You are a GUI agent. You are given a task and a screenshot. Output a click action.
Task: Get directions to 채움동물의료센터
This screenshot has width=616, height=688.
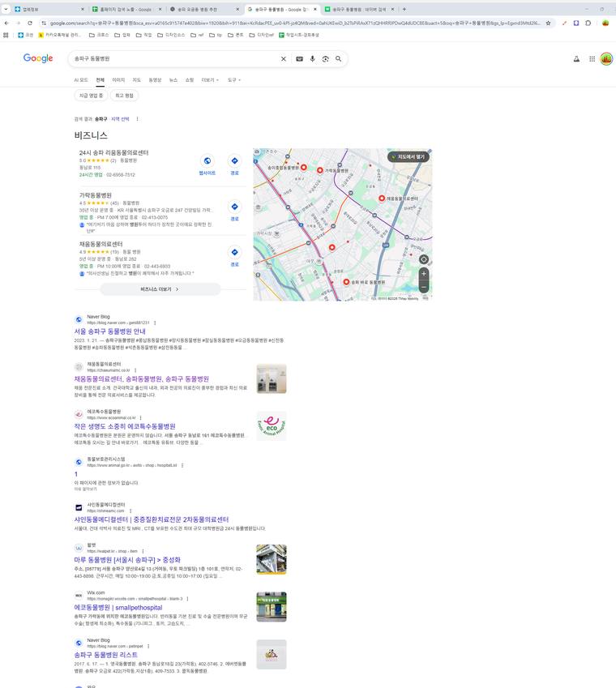click(235, 256)
